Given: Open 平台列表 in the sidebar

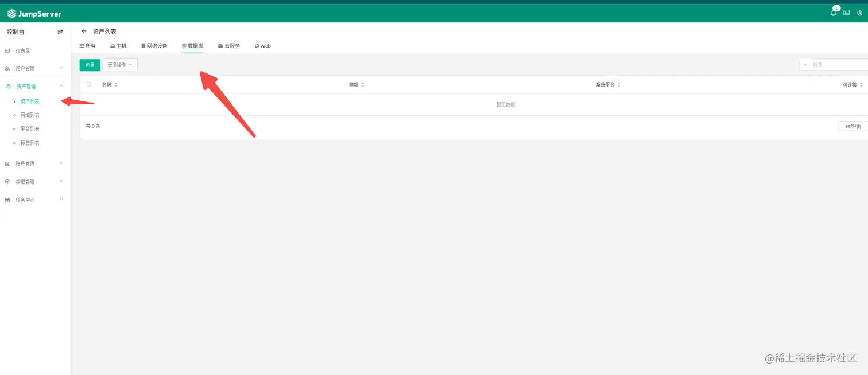Looking at the screenshot, I should [x=30, y=129].
